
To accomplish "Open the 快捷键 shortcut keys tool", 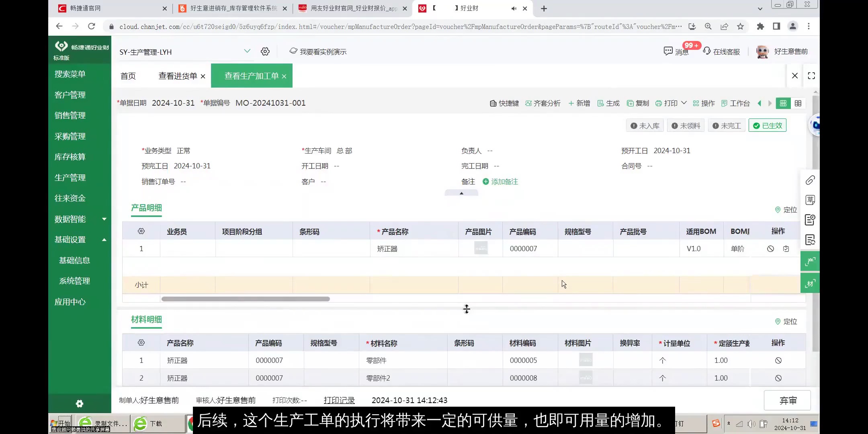I will click(504, 103).
